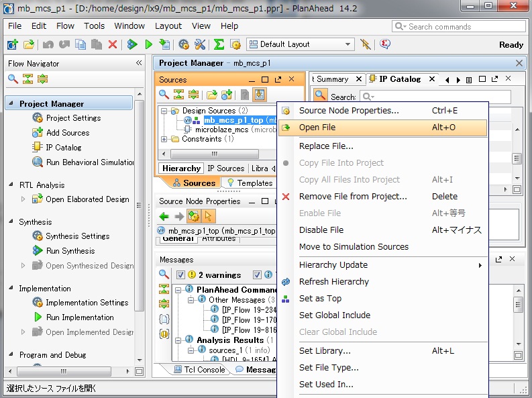Viewport: 532px width, 398px height.
Task: Click the Sources panel search icon
Action: 164,95
